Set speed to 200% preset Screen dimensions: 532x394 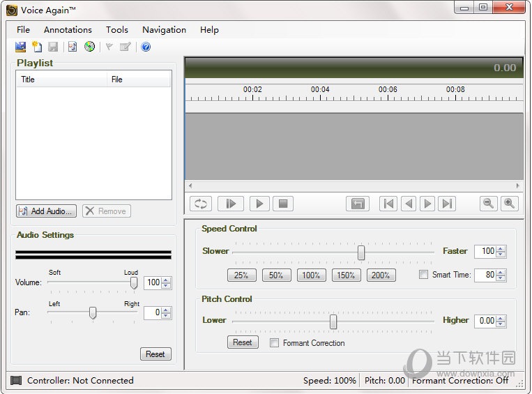381,275
